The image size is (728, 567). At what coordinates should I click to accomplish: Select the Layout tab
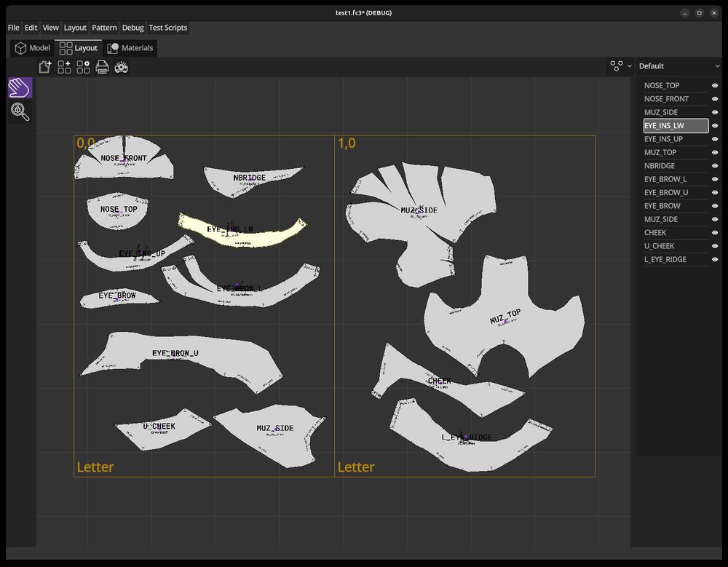click(x=79, y=48)
